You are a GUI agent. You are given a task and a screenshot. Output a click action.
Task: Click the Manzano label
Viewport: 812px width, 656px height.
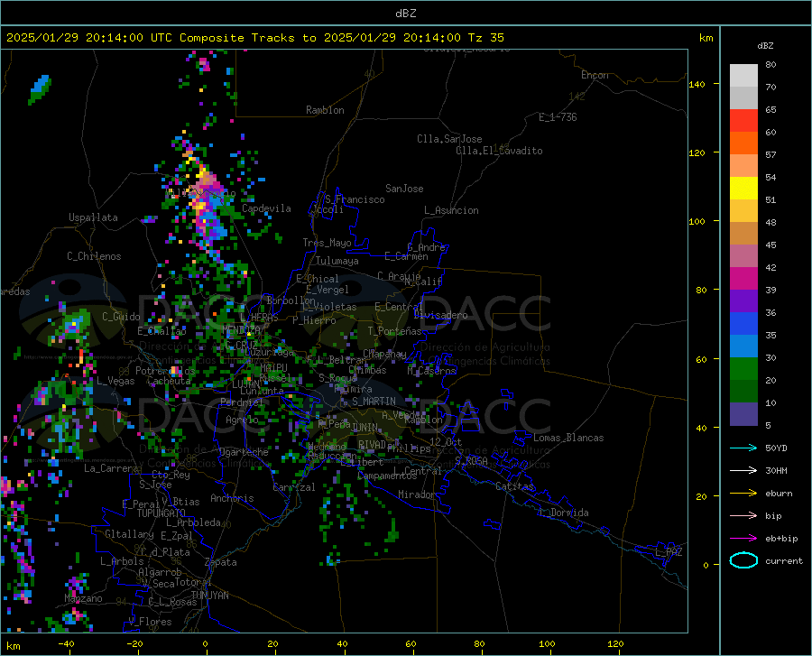[x=83, y=598]
